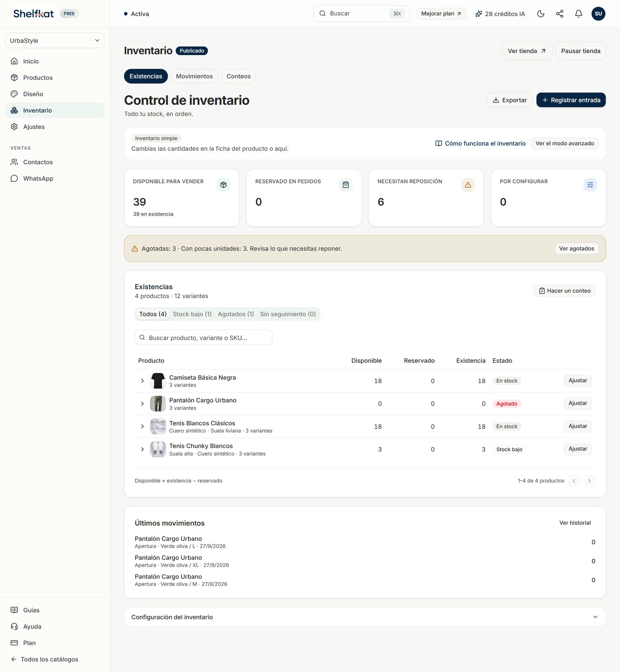The image size is (620, 672).
Task: Click the Camiseta Básica Negra thumbnail
Action: click(158, 381)
